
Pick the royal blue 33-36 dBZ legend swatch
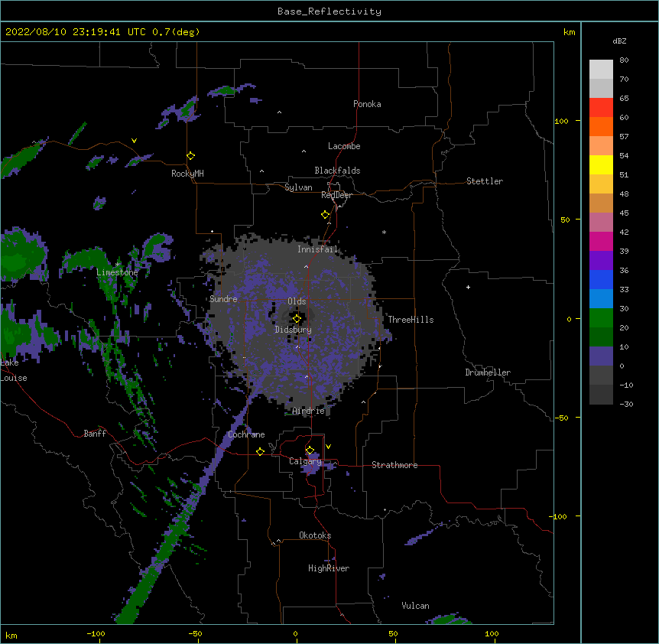coord(601,279)
